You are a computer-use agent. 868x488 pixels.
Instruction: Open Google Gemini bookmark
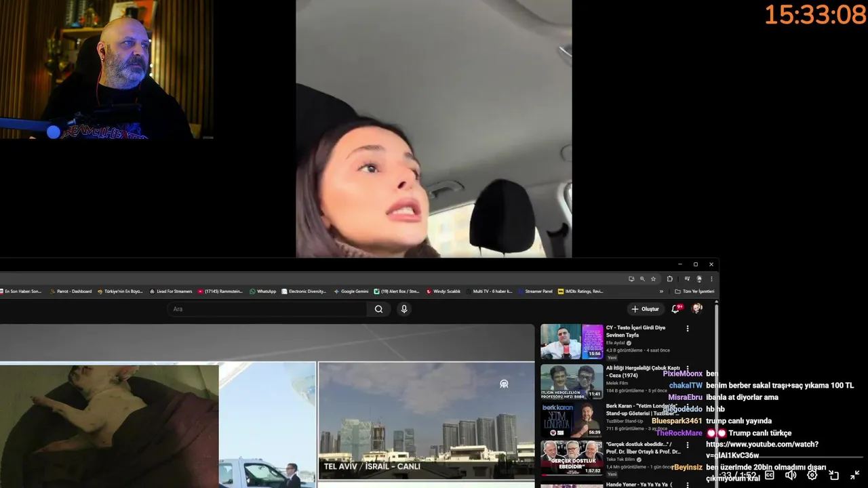[x=351, y=291]
